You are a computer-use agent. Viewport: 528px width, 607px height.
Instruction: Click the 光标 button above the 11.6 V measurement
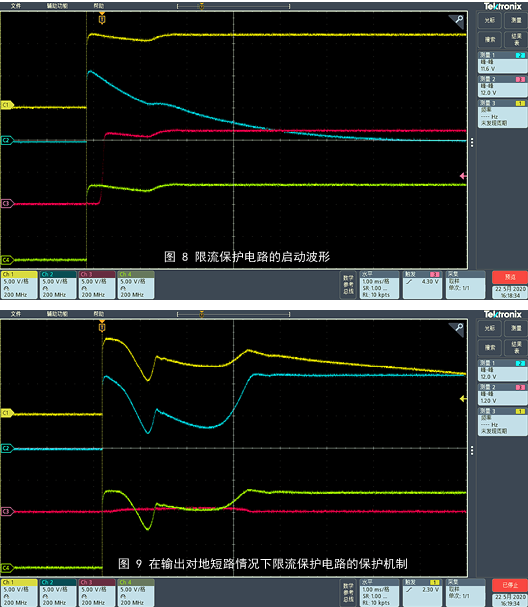(490, 20)
